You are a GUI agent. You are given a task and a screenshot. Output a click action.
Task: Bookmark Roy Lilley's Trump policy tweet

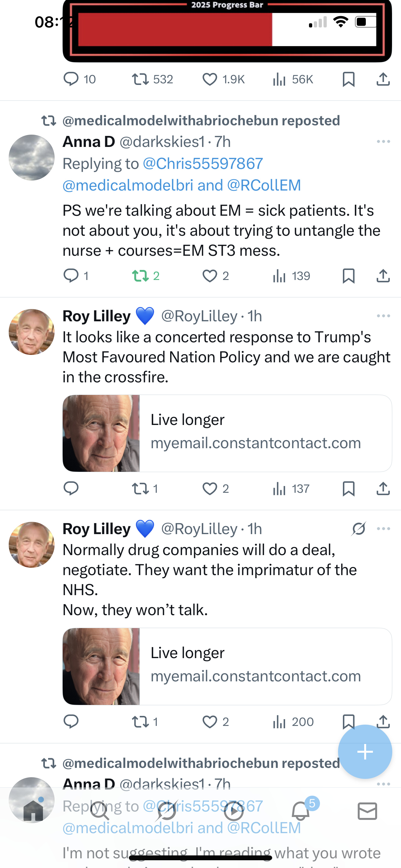coord(348,489)
